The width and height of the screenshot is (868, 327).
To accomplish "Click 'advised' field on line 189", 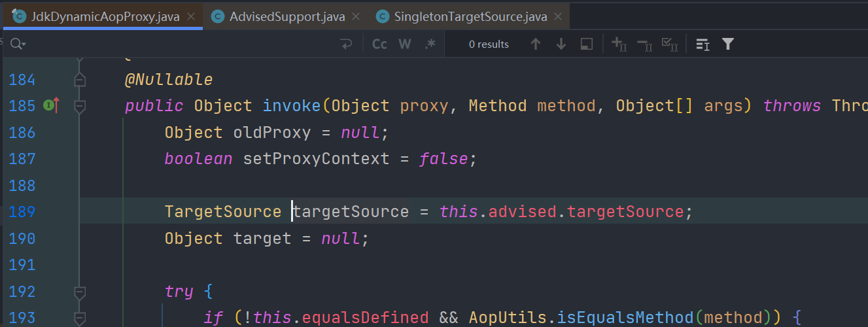I will tap(523, 212).
